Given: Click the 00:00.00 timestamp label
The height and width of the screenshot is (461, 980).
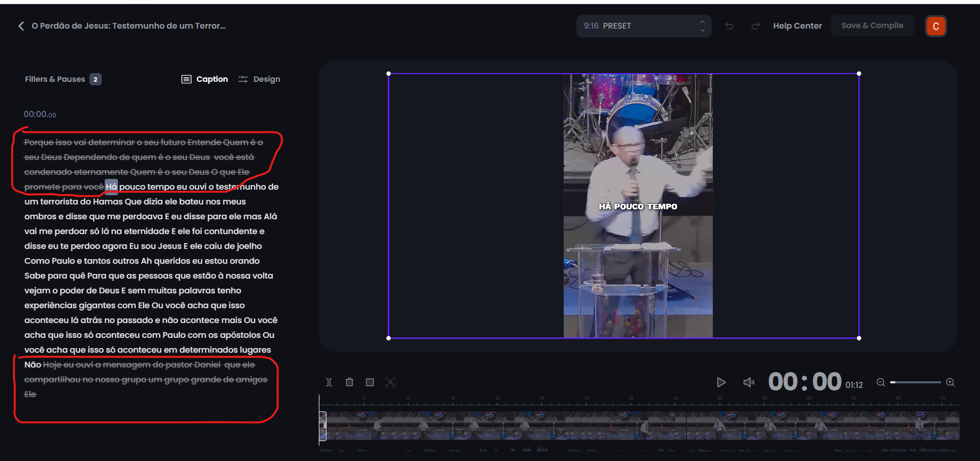Looking at the screenshot, I should coord(40,114).
